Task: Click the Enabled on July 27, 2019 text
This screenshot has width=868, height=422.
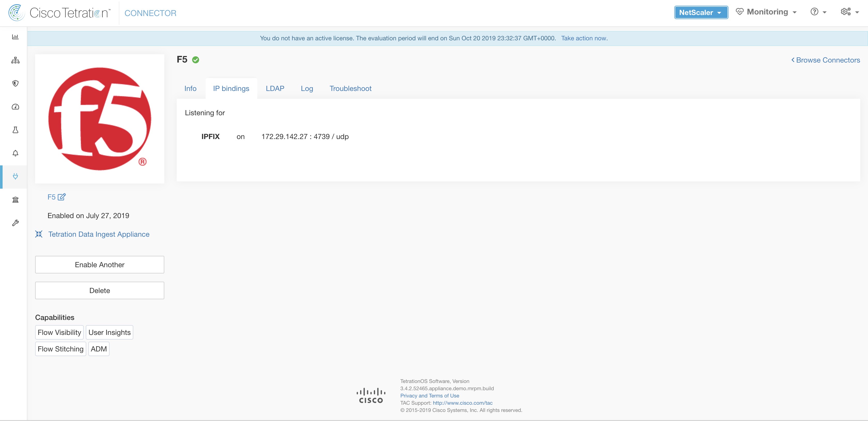Action: [x=88, y=216]
